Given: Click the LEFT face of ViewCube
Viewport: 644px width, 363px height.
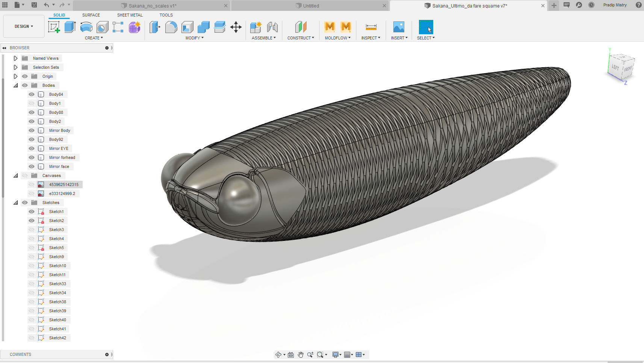Looking at the screenshot, I should click(615, 68).
